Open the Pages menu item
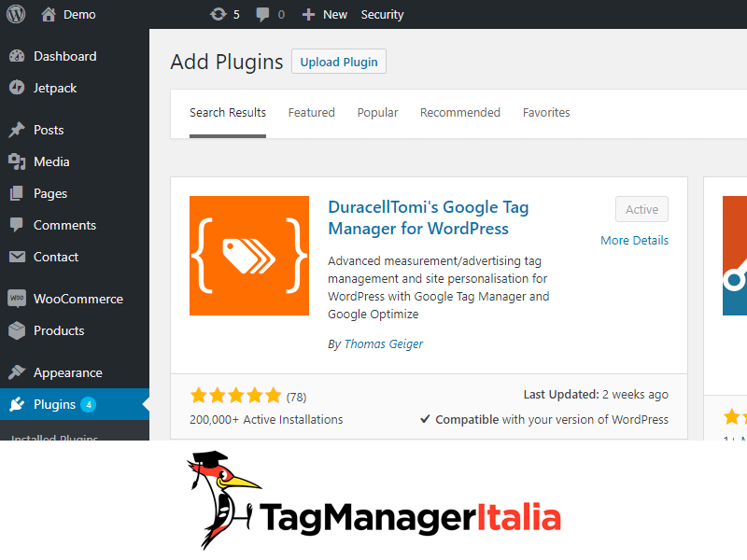Image resolution: width=747 pixels, height=560 pixels. point(50,194)
